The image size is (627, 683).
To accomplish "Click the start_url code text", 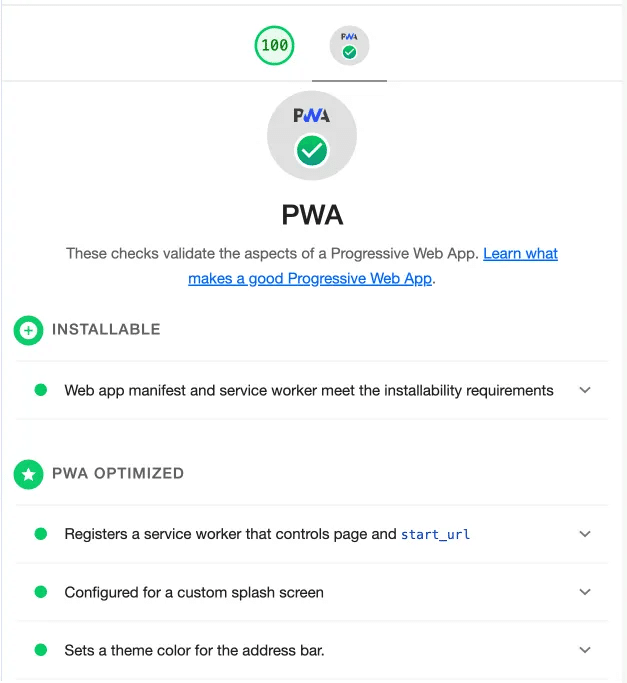I will coord(435,535).
